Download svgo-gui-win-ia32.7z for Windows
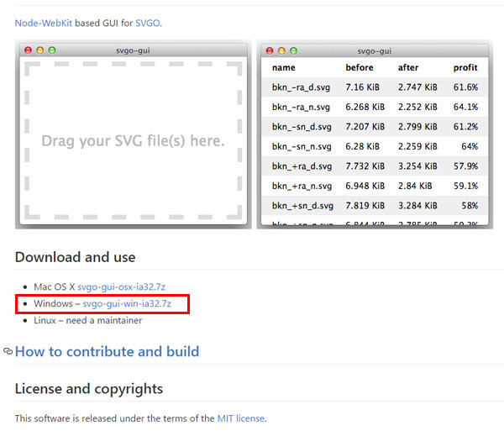 click(x=127, y=303)
